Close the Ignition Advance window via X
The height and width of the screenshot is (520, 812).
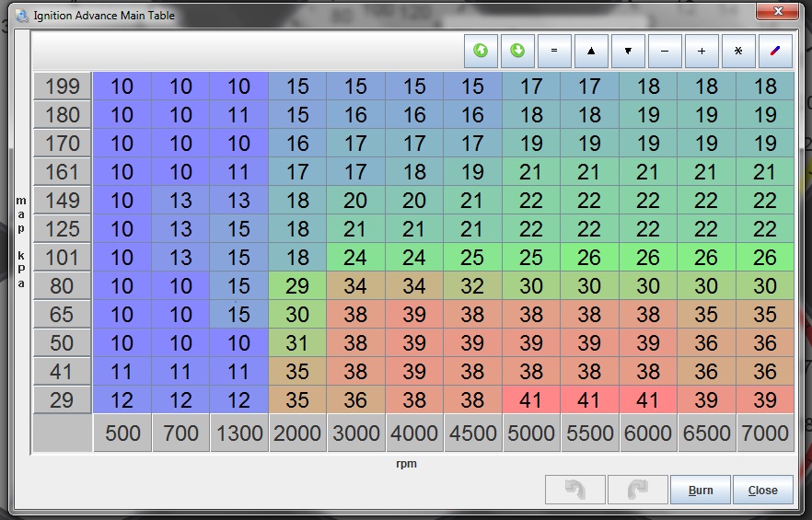(x=777, y=11)
